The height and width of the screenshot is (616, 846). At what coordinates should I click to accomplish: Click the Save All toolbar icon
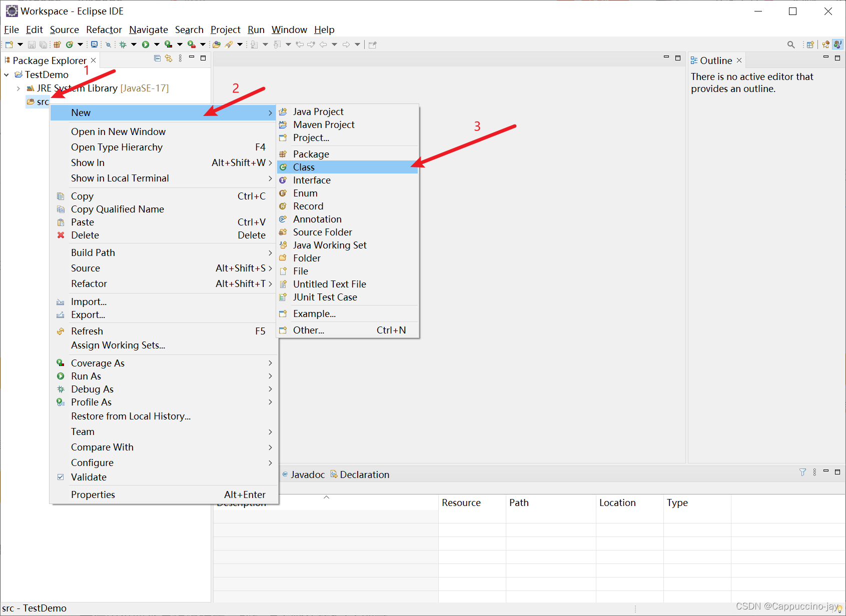pyautogui.click(x=43, y=44)
